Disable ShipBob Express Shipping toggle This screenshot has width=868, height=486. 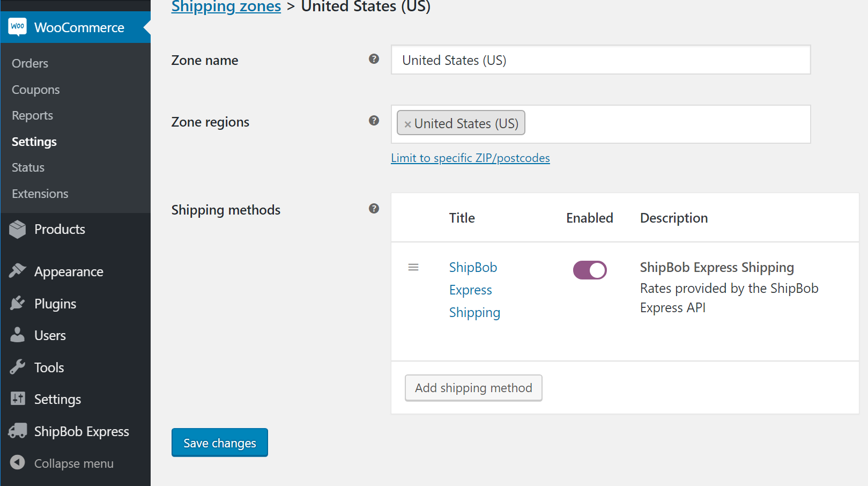[590, 270]
